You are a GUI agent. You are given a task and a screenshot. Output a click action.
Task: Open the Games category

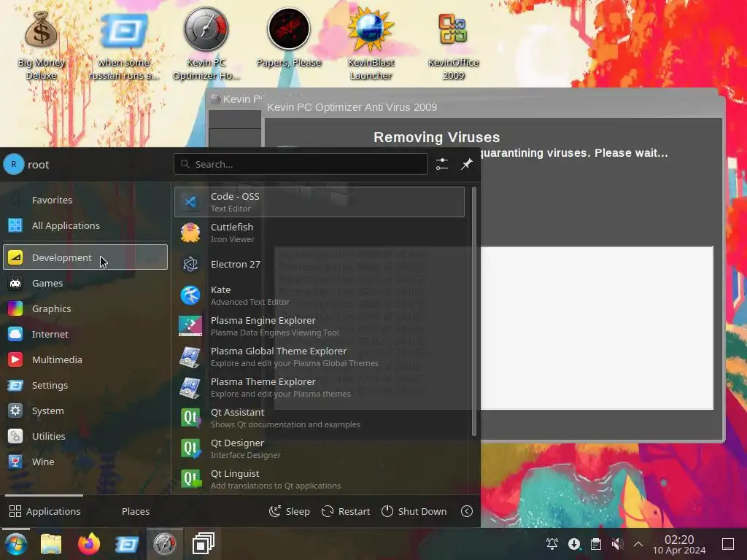click(x=85, y=283)
